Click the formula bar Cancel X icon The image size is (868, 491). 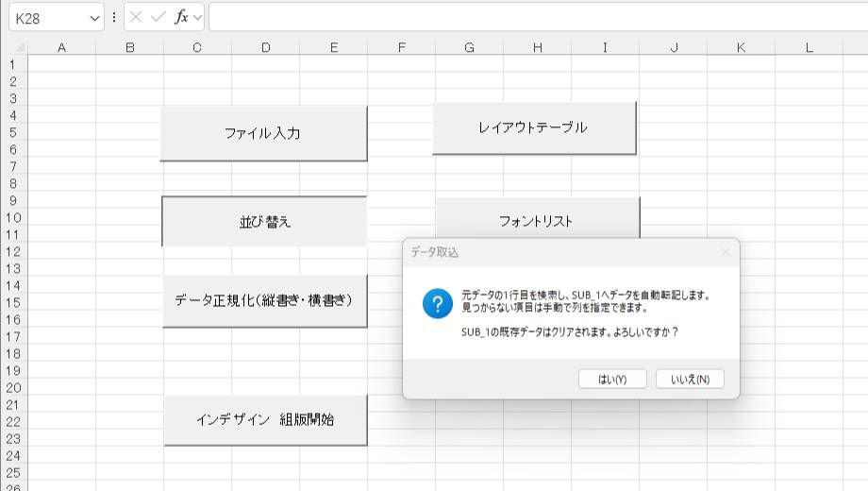pos(137,17)
